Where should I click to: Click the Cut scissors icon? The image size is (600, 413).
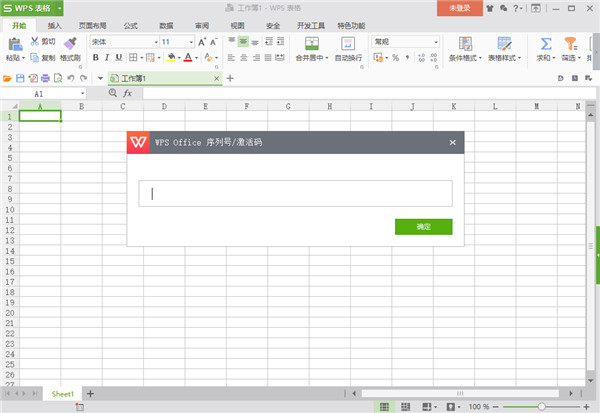click(x=34, y=41)
